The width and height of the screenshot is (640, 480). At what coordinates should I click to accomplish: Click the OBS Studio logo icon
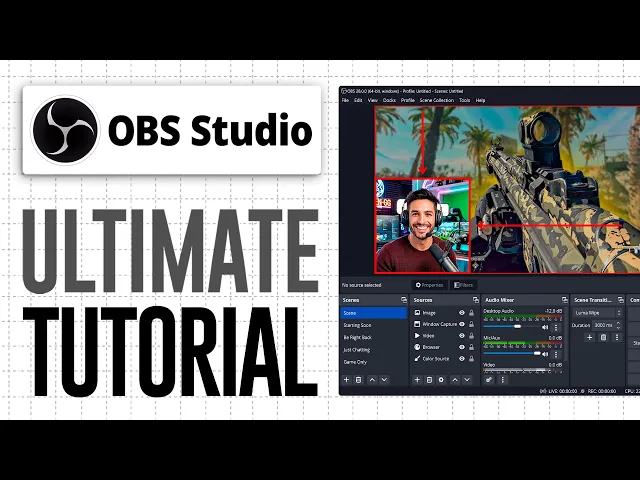(x=65, y=130)
